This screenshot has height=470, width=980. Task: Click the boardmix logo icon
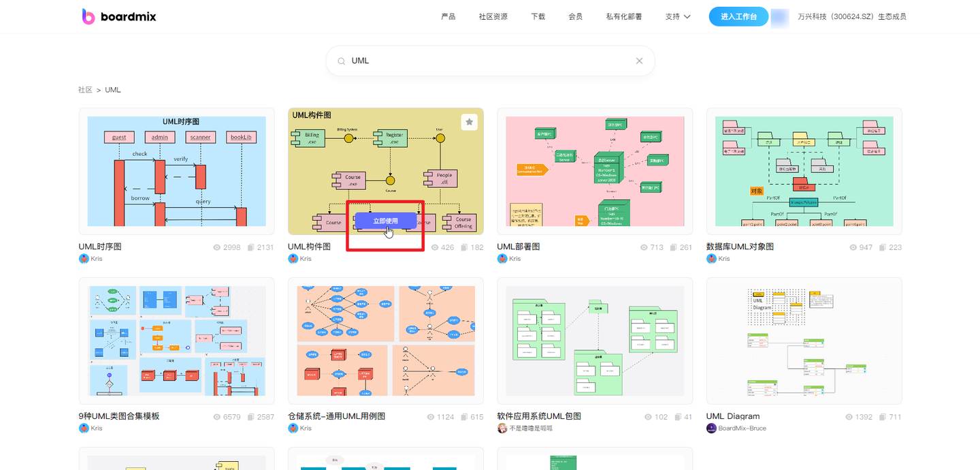pos(88,16)
